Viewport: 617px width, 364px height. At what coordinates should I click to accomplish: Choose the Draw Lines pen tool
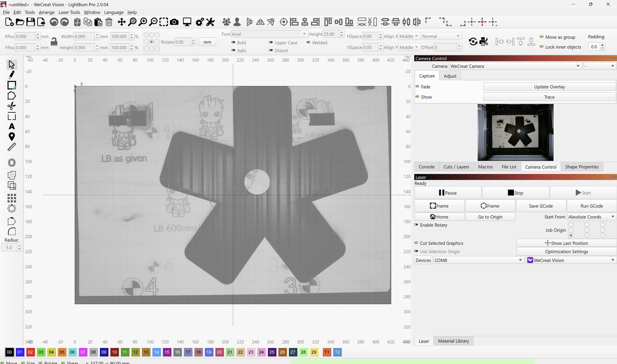click(12, 75)
